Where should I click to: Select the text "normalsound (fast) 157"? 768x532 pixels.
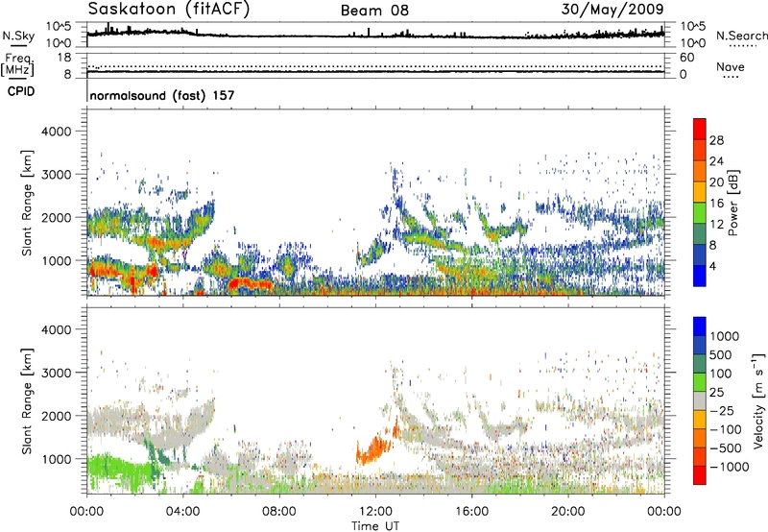coord(162,95)
